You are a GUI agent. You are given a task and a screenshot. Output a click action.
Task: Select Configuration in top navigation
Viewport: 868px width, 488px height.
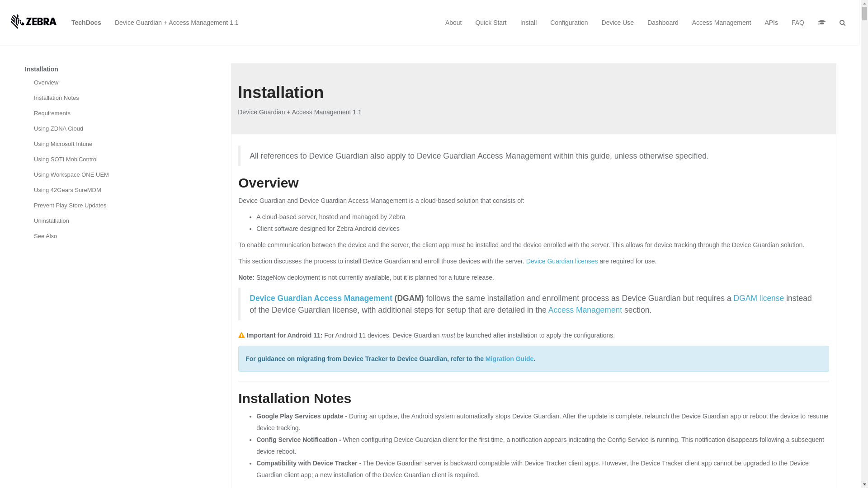569,23
